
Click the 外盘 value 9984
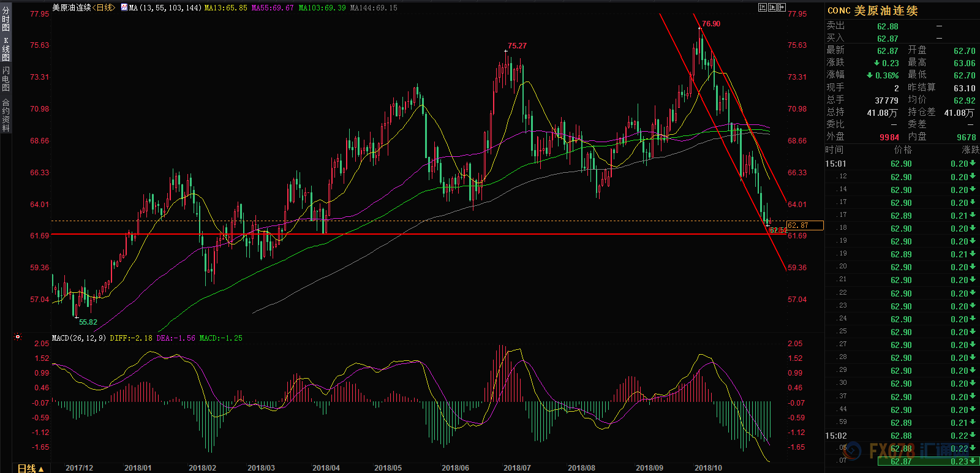[889, 137]
